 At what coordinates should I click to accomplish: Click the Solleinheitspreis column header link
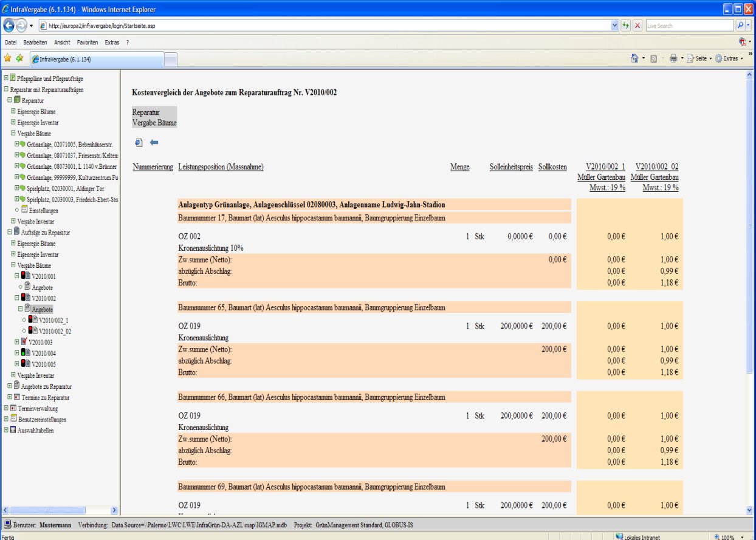click(x=511, y=167)
